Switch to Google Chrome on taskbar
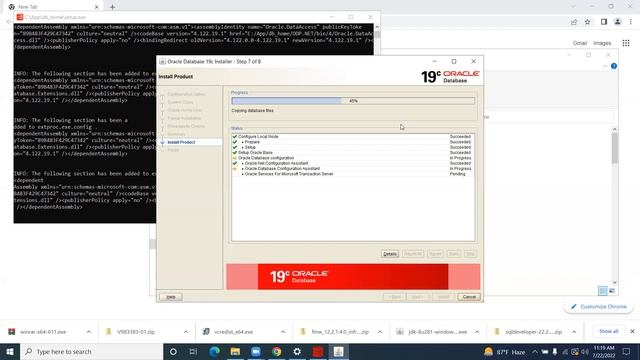 [277, 351]
